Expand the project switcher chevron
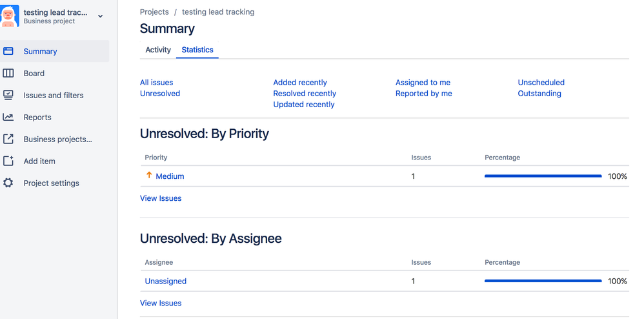The width and height of the screenshot is (644, 319). [x=100, y=16]
